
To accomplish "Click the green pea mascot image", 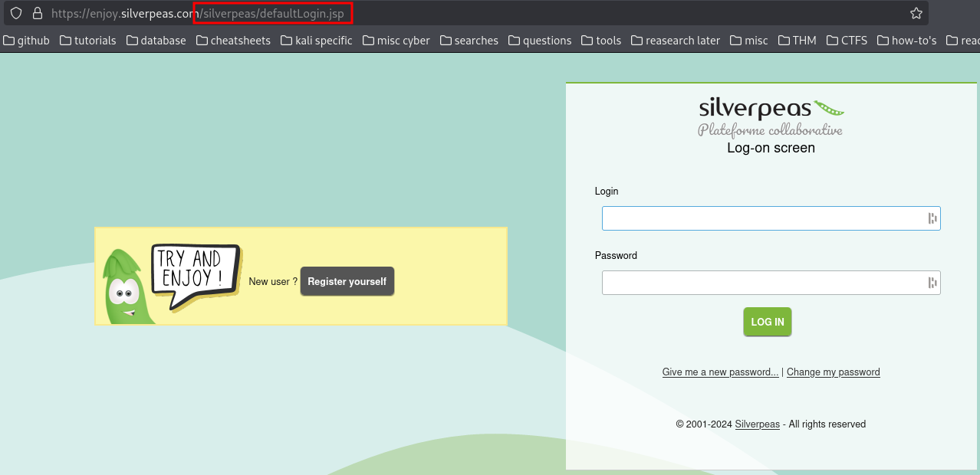I will point(126,286).
